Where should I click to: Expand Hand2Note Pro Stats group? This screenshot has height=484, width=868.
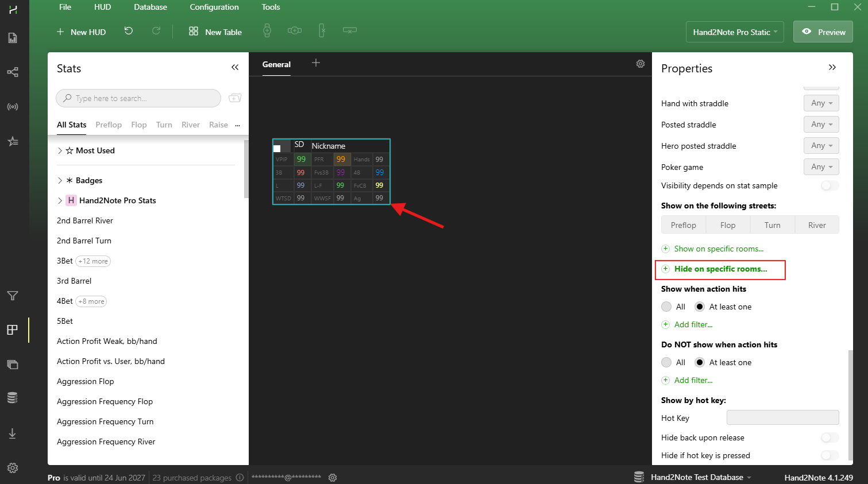[60, 200]
